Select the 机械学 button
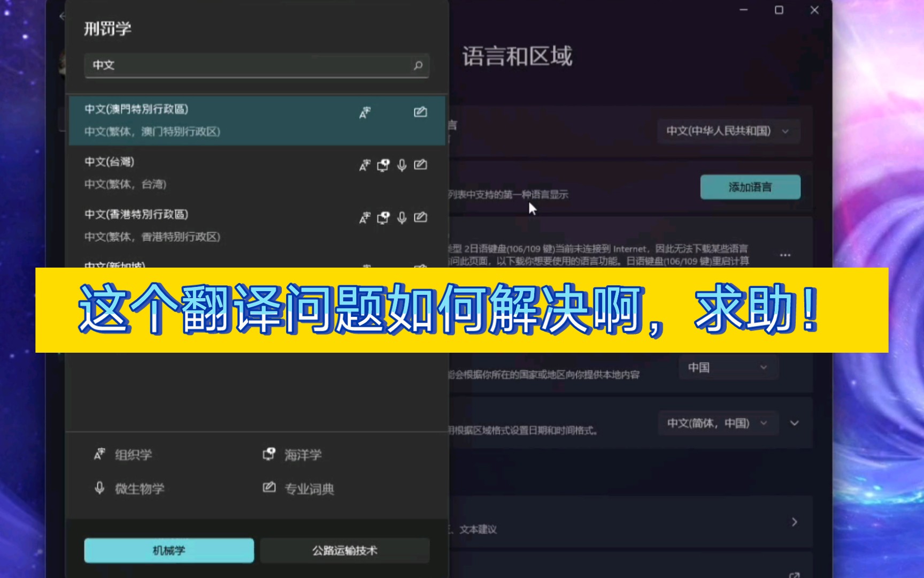 [168, 550]
